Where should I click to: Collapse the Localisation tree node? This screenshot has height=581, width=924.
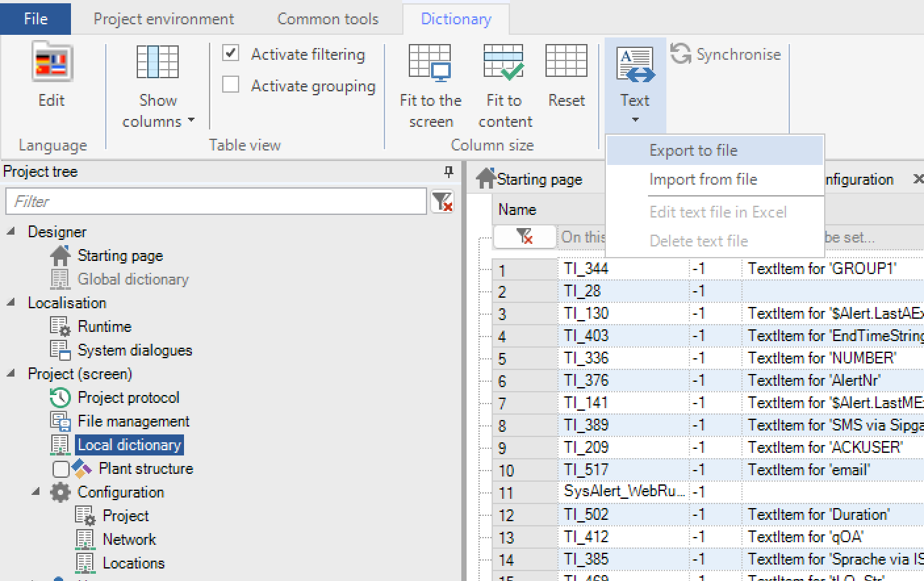(x=11, y=302)
